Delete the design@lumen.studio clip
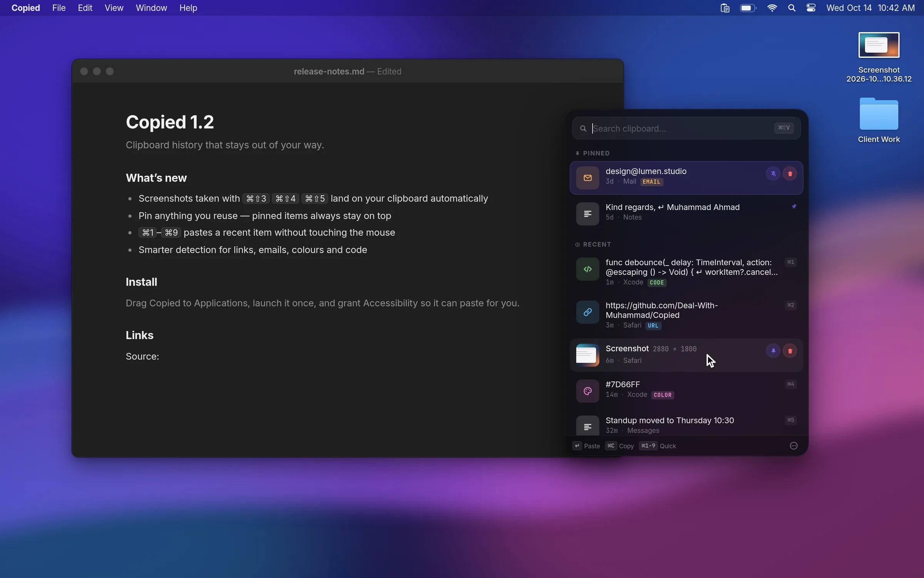Screen dimensions: 924x578 [790, 174]
